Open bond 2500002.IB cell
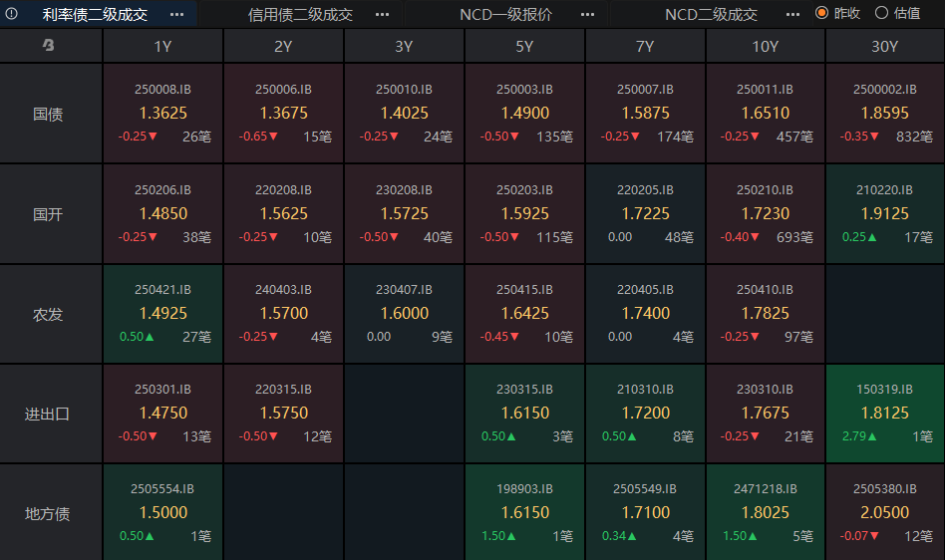Viewport: 945px width, 560px height. point(885,114)
